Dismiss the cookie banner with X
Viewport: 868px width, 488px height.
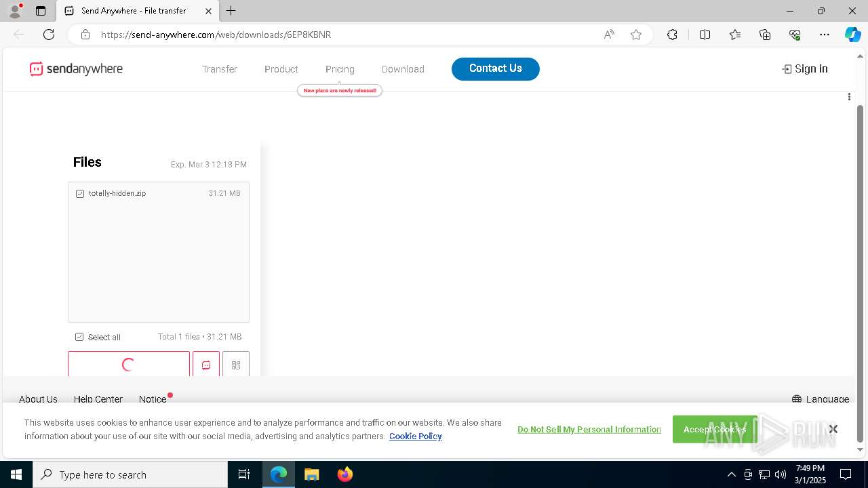(x=833, y=429)
